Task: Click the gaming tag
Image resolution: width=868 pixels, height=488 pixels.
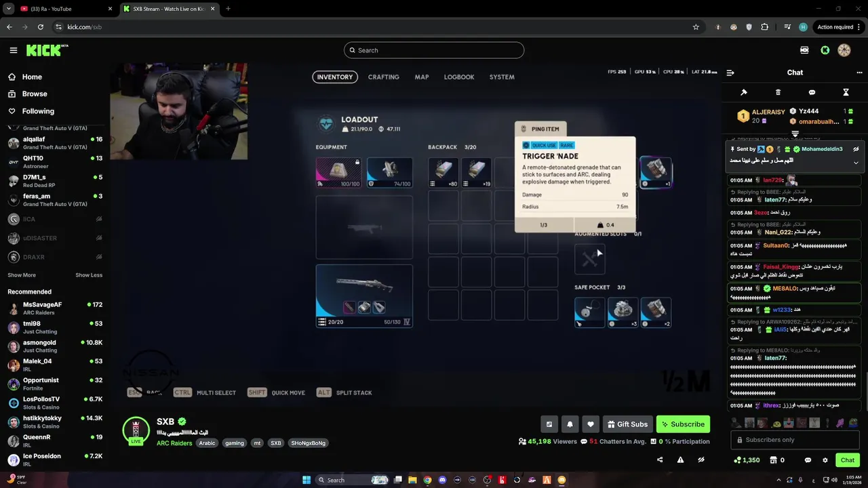Action: coord(235,443)
